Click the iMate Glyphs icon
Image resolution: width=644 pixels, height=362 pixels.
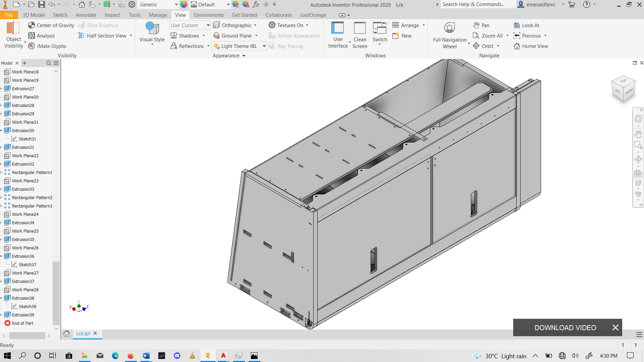click(x=32, y=46)
